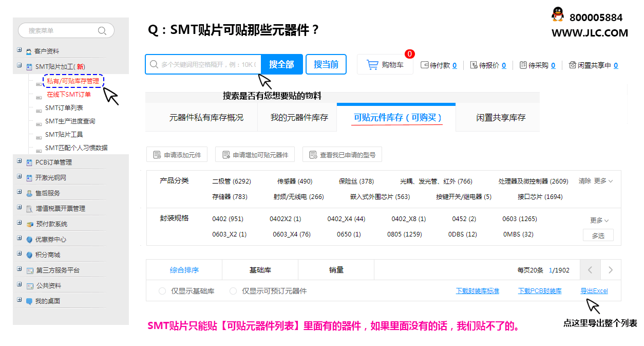The height and width of the screenshot is (346, 644).
Task: Click 多选 multi-select button in 封装规格
Action: (x=598, y=235)
